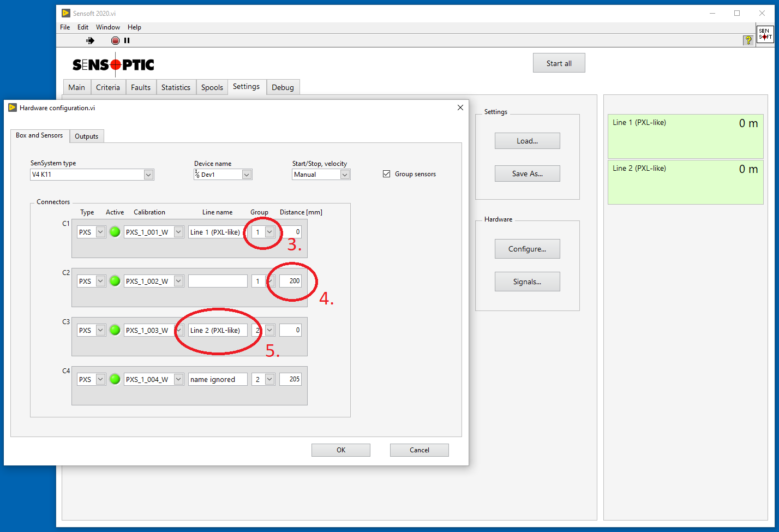Screen dimensions: 779x532
Task: Open the C4 Group dropdown
Action: [x=269, y=379]
